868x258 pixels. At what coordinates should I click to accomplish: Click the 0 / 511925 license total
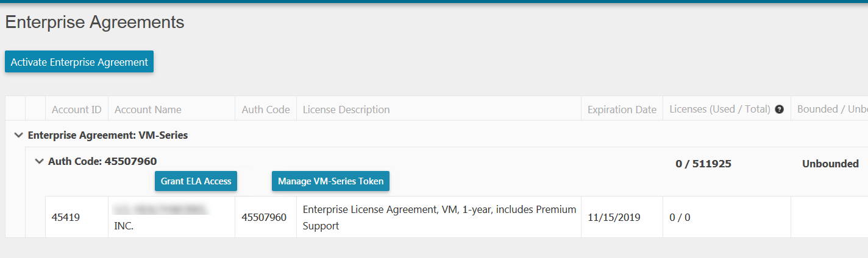click(x=703, y=164)
